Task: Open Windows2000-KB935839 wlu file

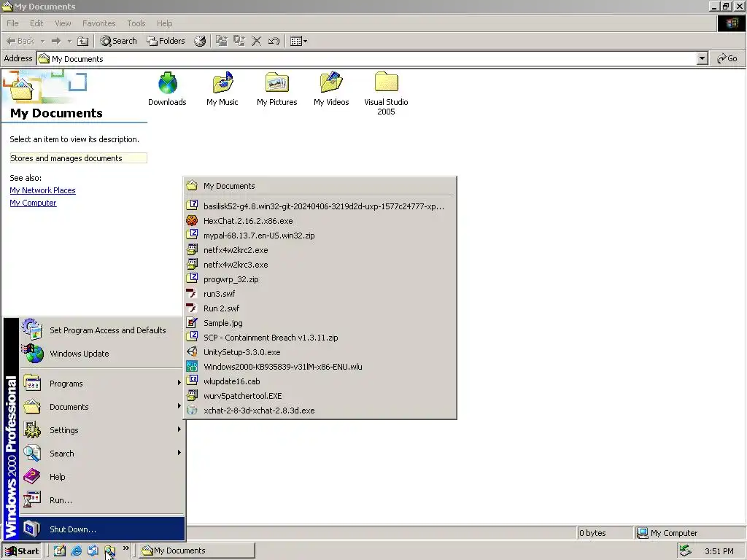Action: click(x=320, y=367)
